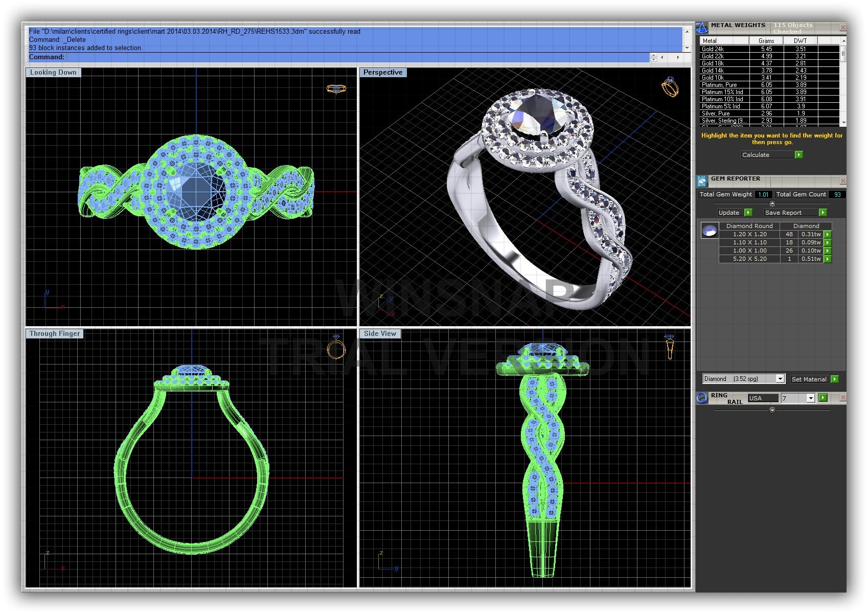The height and width of the screenshot is (614, 868).
Task: Collapse the Gem Reporter section with up arrow
Action: (x=772, y=204)
